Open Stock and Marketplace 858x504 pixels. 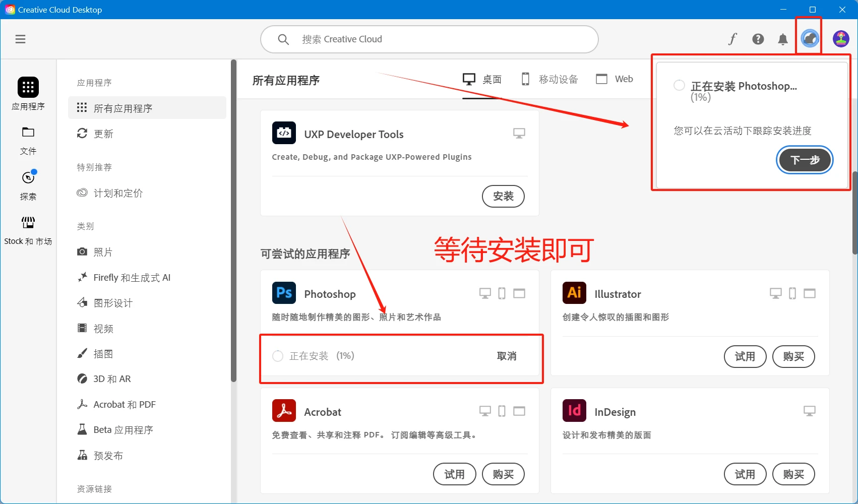[x=28, y=231]
